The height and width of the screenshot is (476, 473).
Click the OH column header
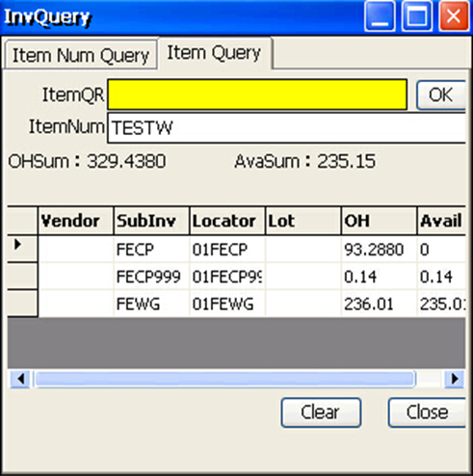pos(379,221)
